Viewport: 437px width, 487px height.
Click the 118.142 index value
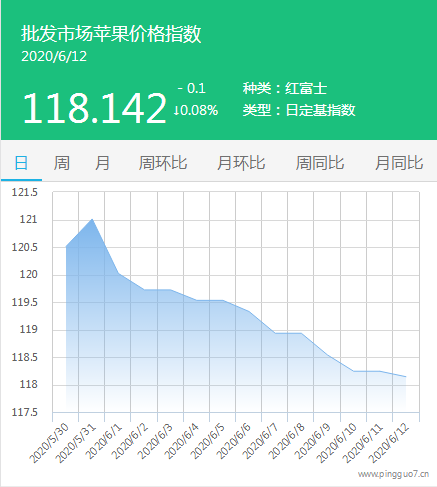tap(94, 108)
